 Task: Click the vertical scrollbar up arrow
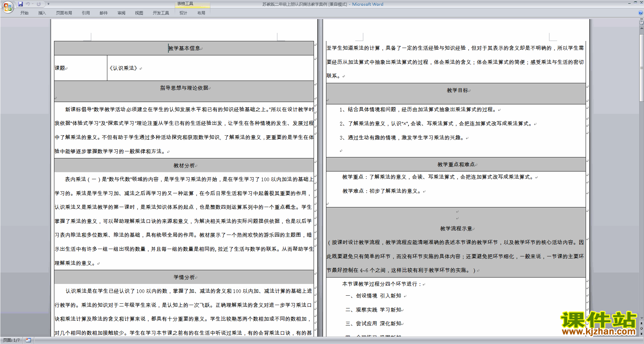[x=641, y=28]
